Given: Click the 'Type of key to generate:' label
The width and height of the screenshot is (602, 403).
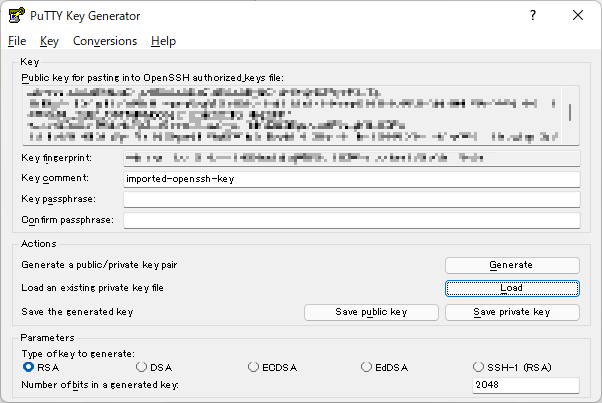Looking at the screenshot, I should tap(78, 353).
